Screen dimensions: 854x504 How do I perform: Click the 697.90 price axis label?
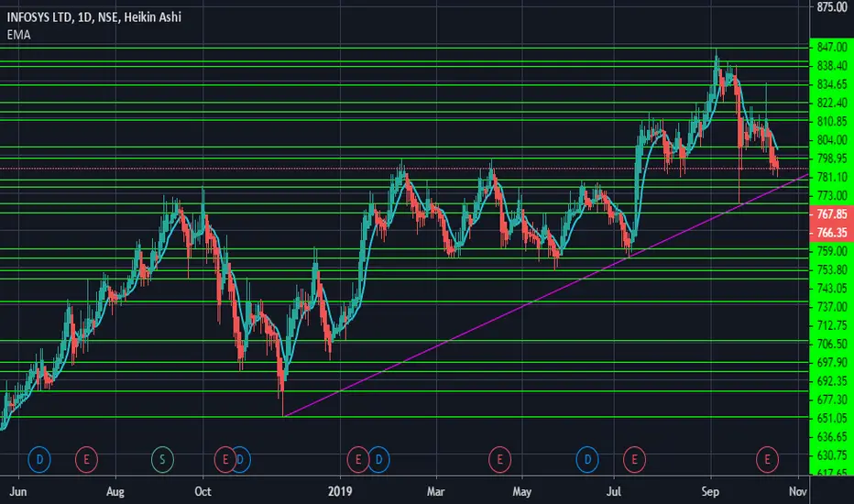(x=832, y=362)
